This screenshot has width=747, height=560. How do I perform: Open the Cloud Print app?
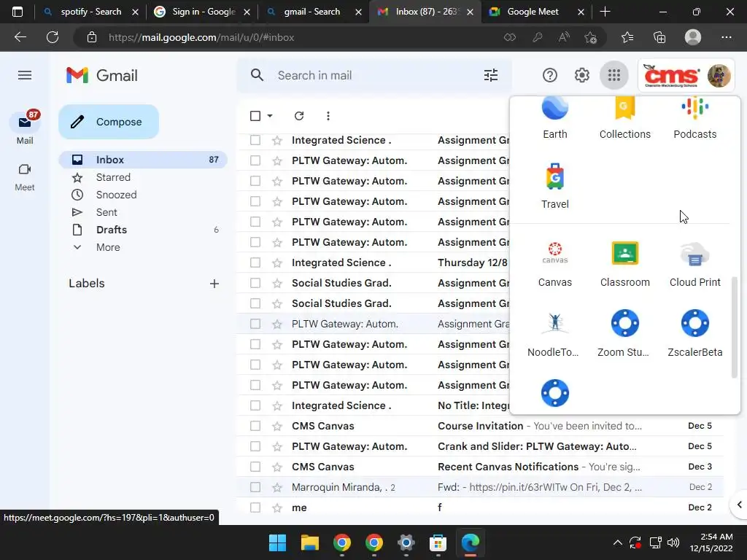pos(694,264)
